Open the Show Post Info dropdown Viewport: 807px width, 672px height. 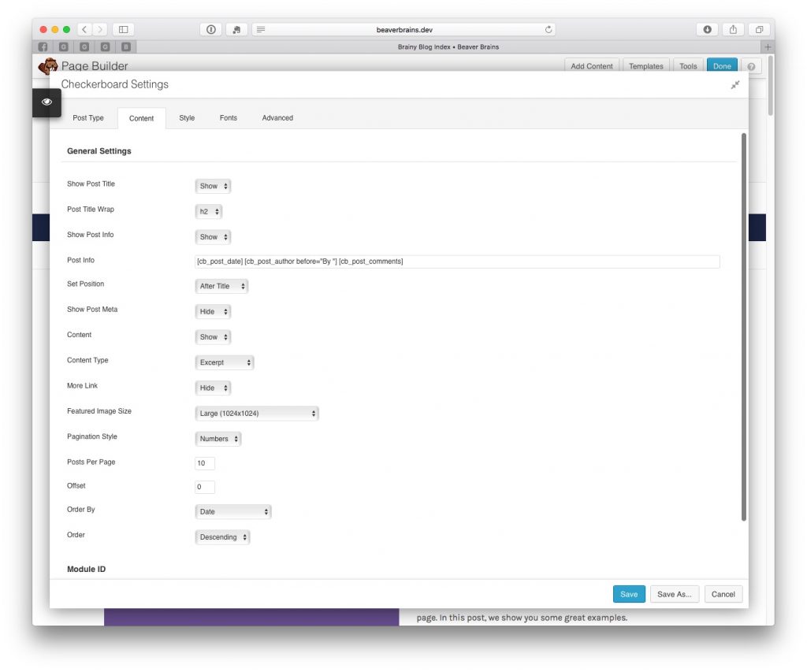click(213, 237)
